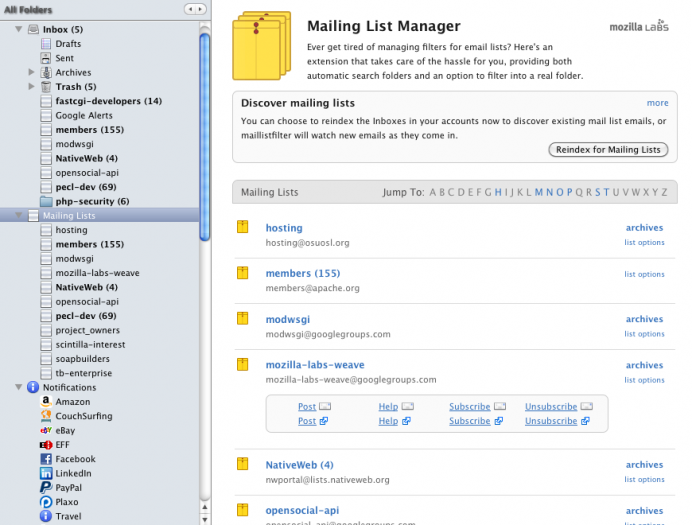This screenshot has height=525, width=692.
Task: Click the Help email link in weave panel
Action: point(388,406)
